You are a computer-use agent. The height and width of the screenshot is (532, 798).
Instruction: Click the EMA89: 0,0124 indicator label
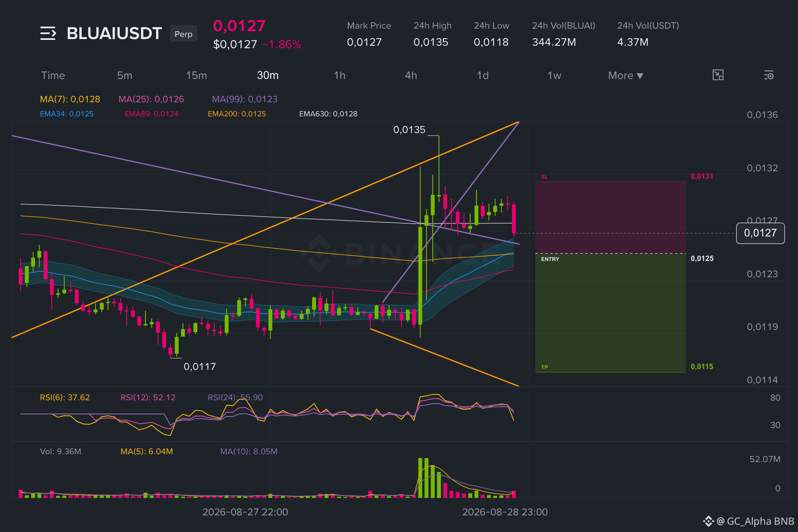(x=151, y=114)
